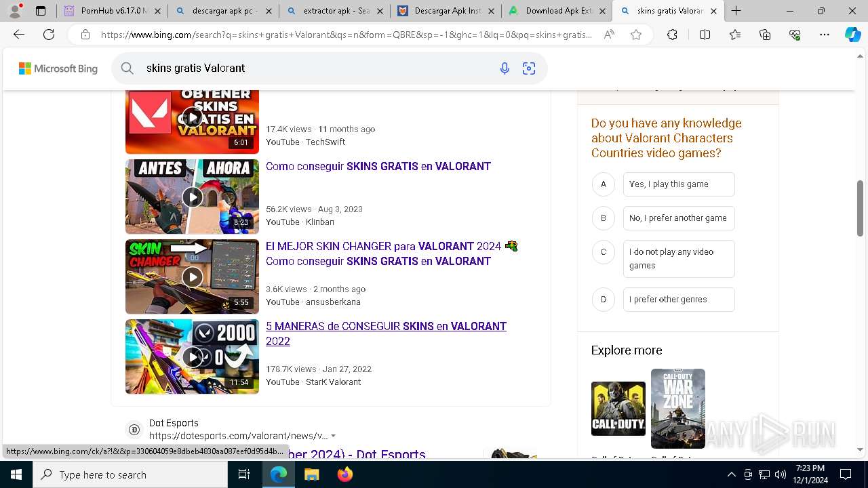Close the skins gratis Valorant tab
Viewport: 868px width, 488px height.
[713, 11]
